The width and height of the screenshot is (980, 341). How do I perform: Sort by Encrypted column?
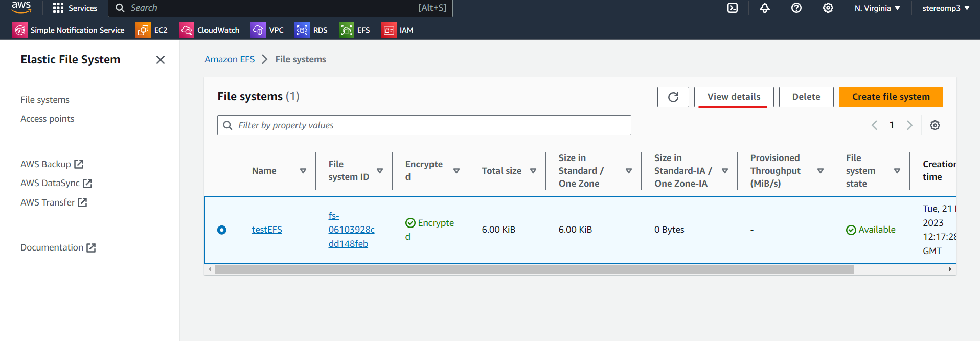point(457,171)
